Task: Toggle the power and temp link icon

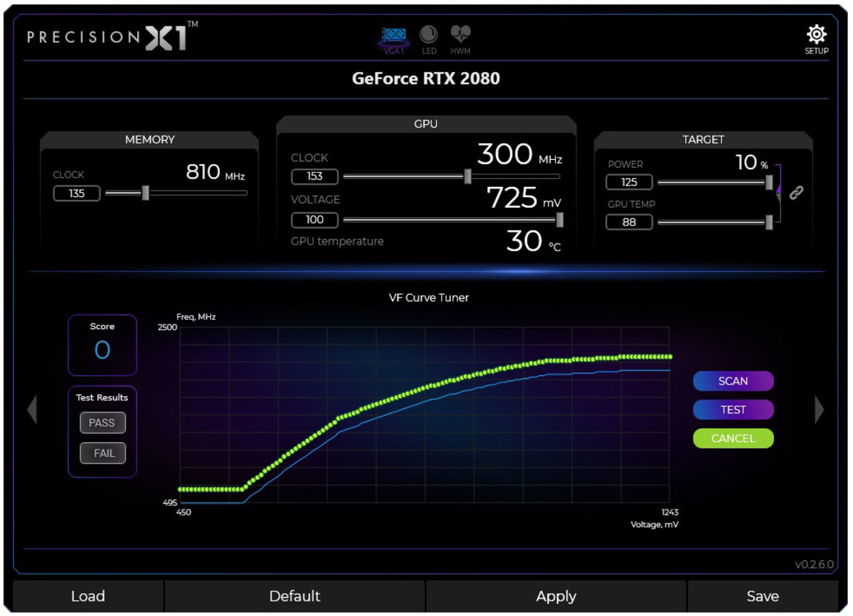Action: click(796, 193)
